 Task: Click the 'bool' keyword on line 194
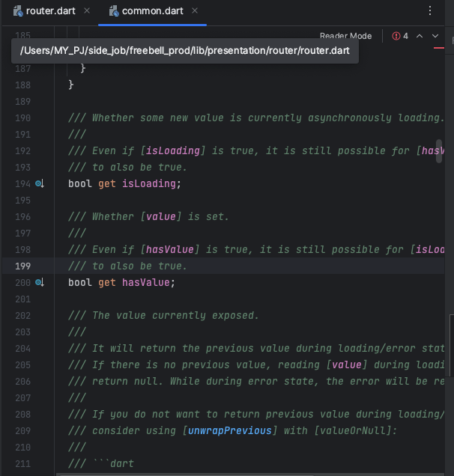click(80, 183)
